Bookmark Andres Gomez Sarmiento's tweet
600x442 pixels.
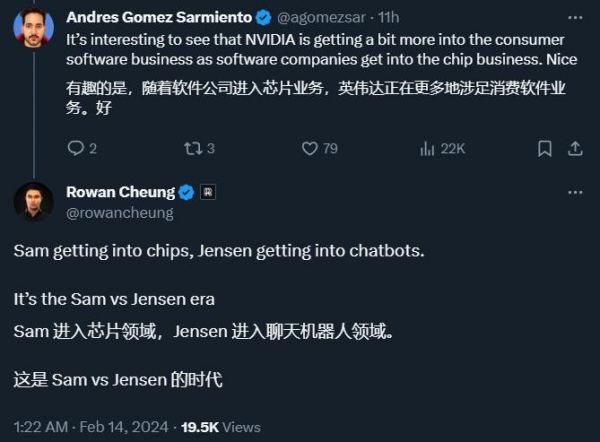click(x=544, y=149)
